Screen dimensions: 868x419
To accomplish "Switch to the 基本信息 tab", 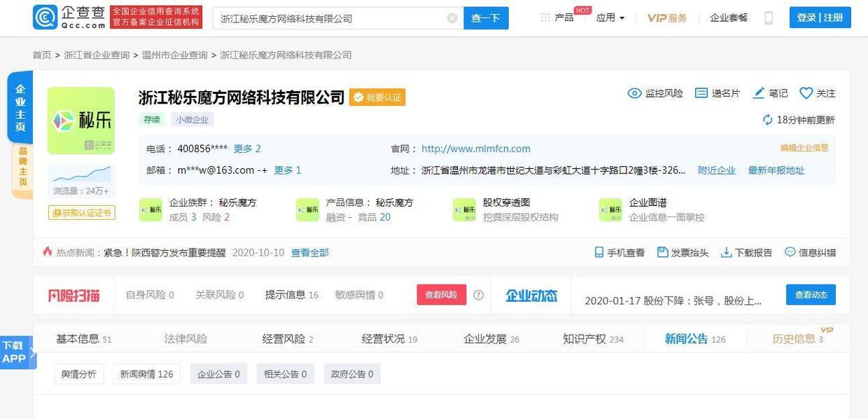I will coord(84,339).
